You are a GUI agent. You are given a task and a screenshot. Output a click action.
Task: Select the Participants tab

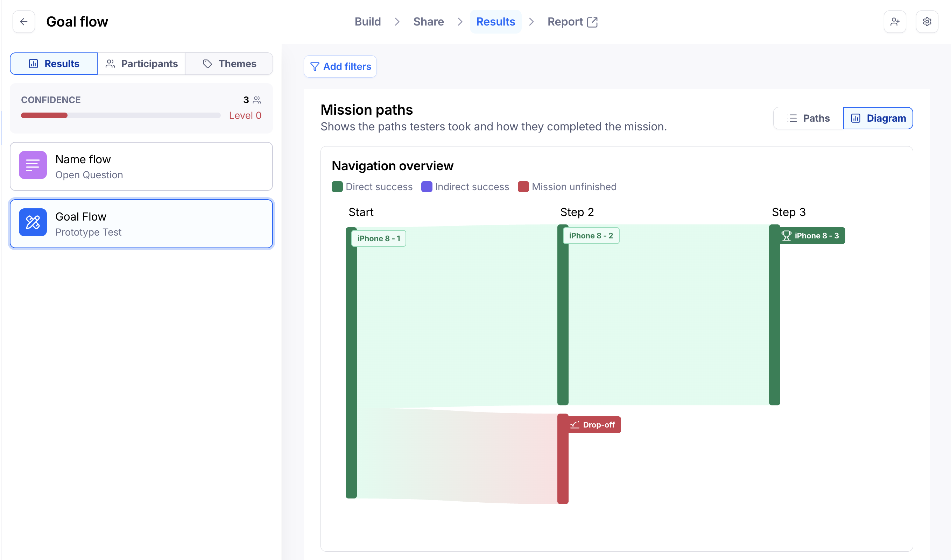pyautogui.click(x=141, y=64)
